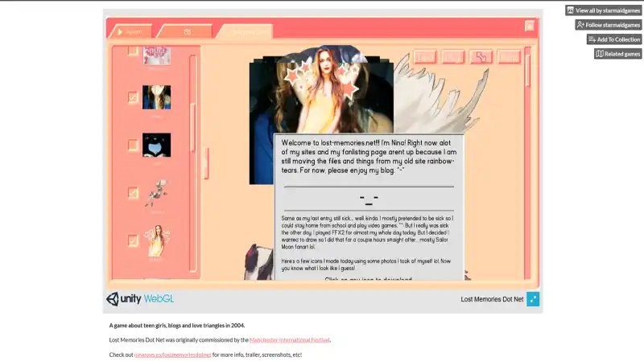Select the winged figure thumbnail
Screen dimensions: 644x361
[x=156, y=192]
